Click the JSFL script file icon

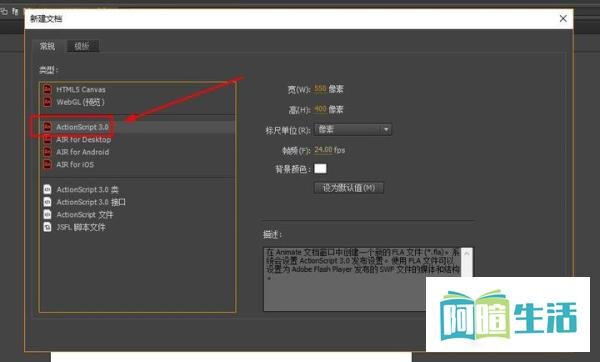(x=47, y=227)
